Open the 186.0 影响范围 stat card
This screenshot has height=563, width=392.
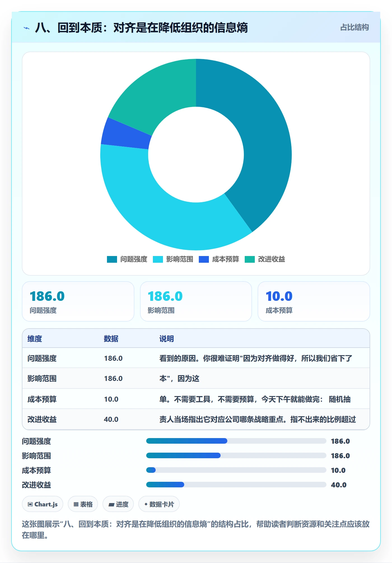(x=196, y=301)
